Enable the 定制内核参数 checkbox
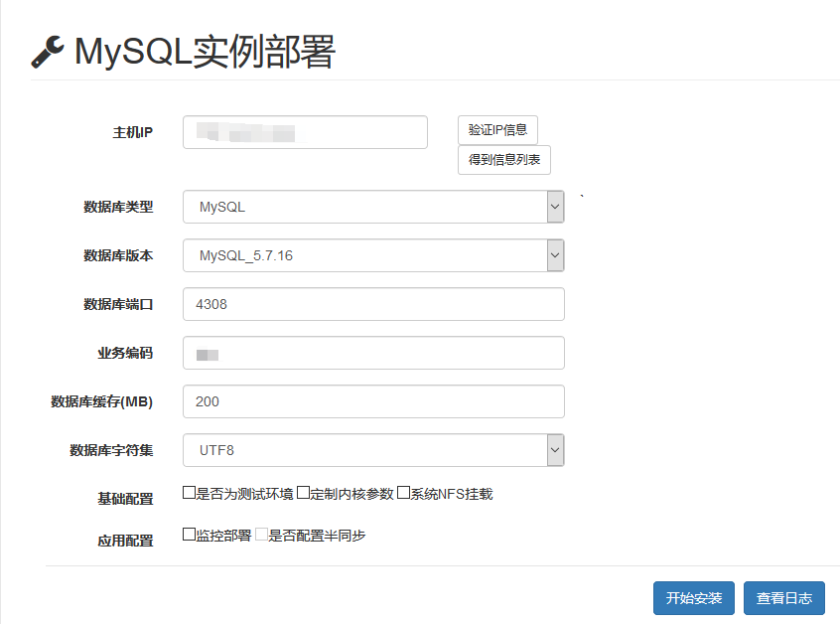The width and height of the screenshot is (840, 624). click(303, 492)
